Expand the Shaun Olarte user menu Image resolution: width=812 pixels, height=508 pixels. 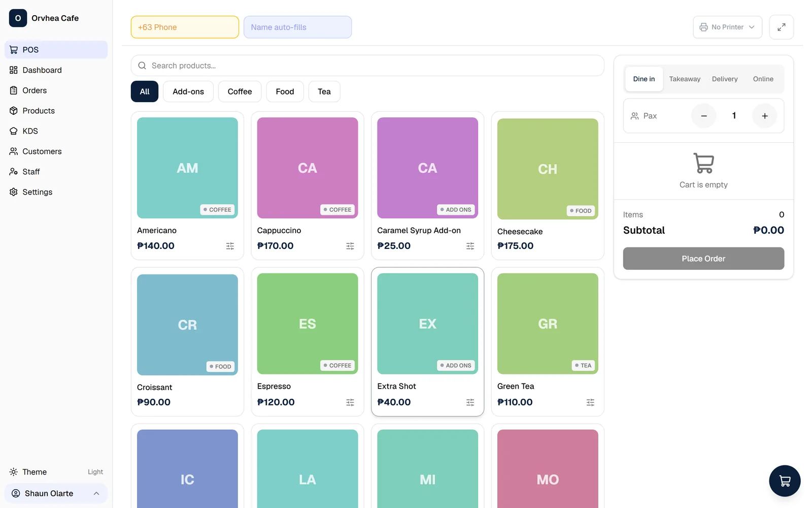[x=56, y=493]
